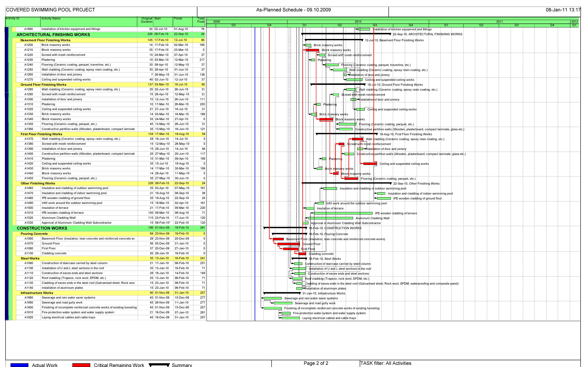Select 'Sewerage and road gully work' name

pos(62,302)
